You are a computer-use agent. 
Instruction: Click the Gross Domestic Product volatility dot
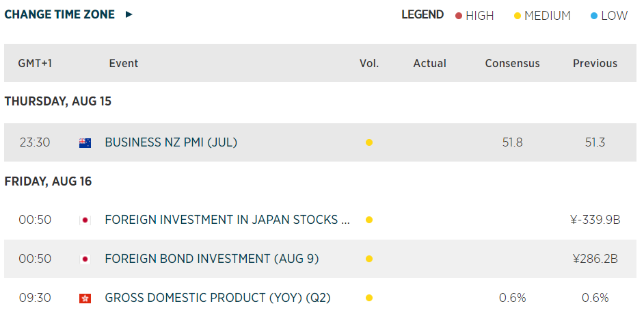click(x=369, y=298)
